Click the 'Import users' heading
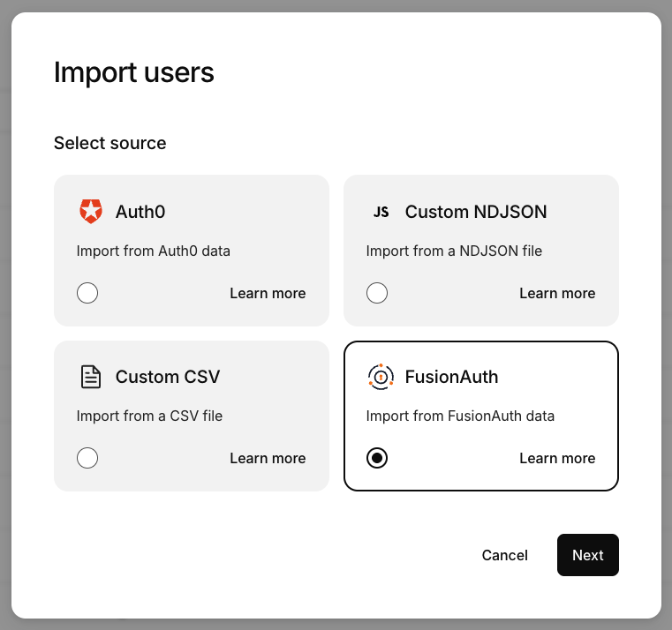This screenshot has width=672, height=630. [x=133, y=72]
